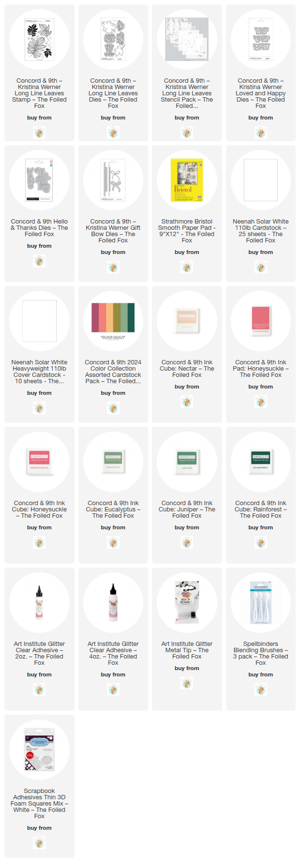Open Ink Cube: Honeysuckle product image
Screen dimensions: 300x868
(x=39, y=462)
